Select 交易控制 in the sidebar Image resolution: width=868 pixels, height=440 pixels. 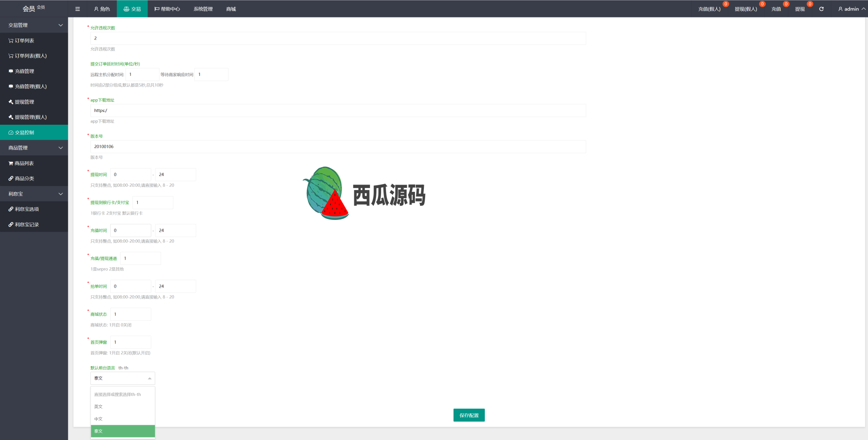tap(34, 132)
